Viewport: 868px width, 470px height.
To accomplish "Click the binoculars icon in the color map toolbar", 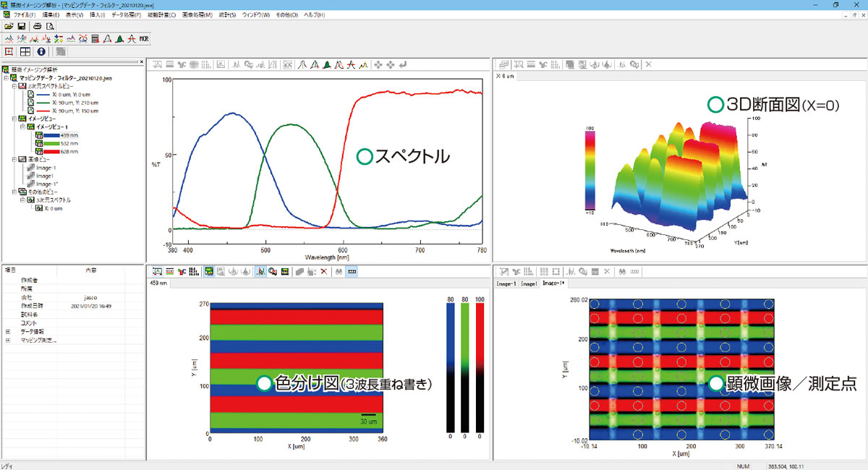I will pyautogui.click(x=338, y=271).
